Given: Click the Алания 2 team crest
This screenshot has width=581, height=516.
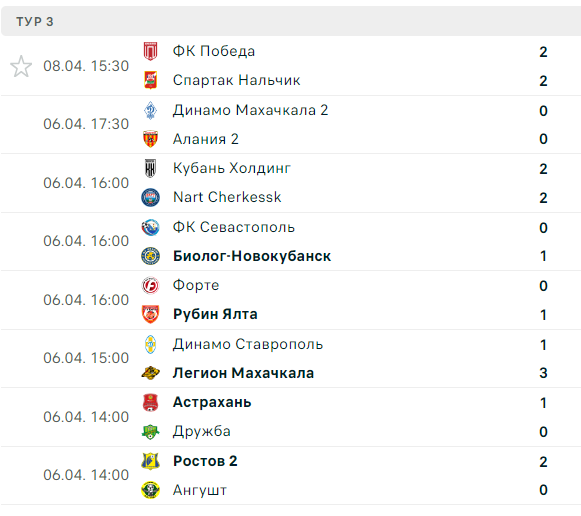Looking at the screenshot, I should click(x=150, y=139).
